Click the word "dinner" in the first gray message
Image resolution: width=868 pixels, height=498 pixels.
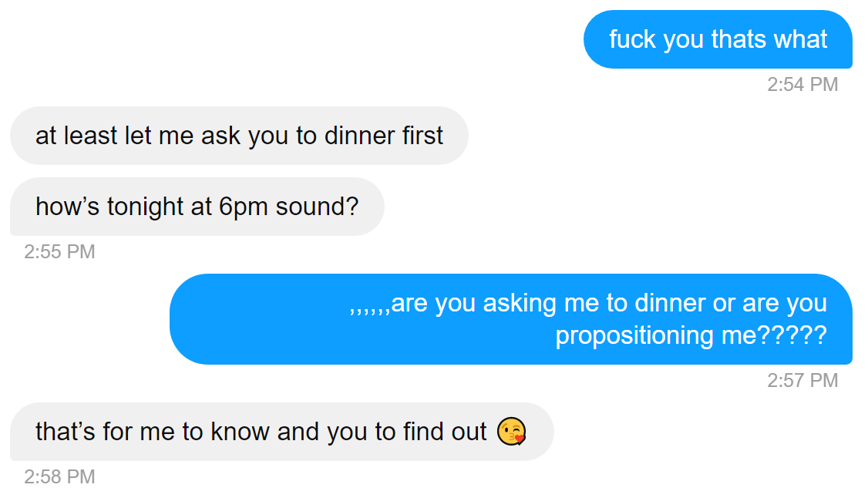pos(360,136)
